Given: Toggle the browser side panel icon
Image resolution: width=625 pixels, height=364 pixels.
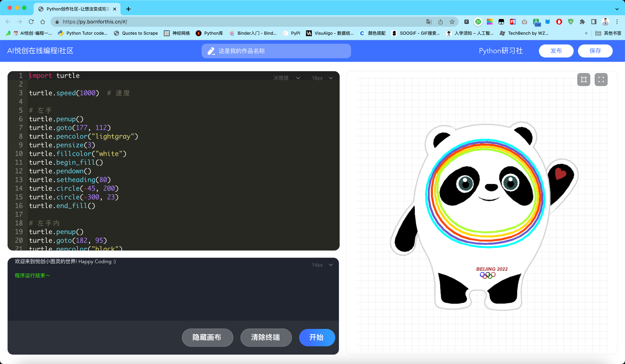Looking at the screenshot, I should pyautogui.click(x=594, y=22).
